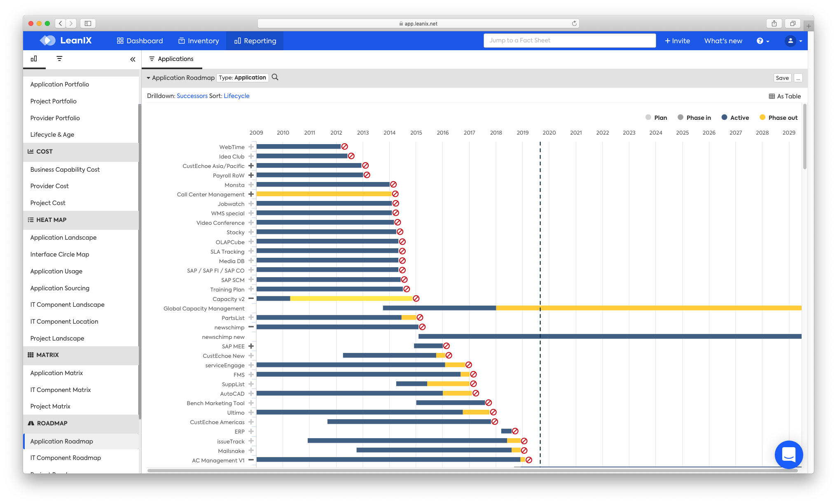Click the end-of-life marker on Capacity v2 bar
The height and width of the screenshot is (504, 837).
[x=416, y=299]
